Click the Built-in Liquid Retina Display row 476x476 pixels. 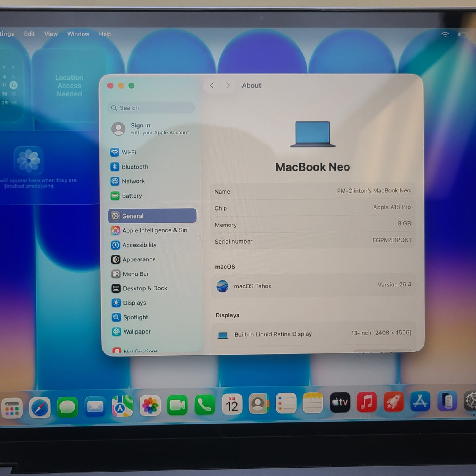(x=313, y=334)
